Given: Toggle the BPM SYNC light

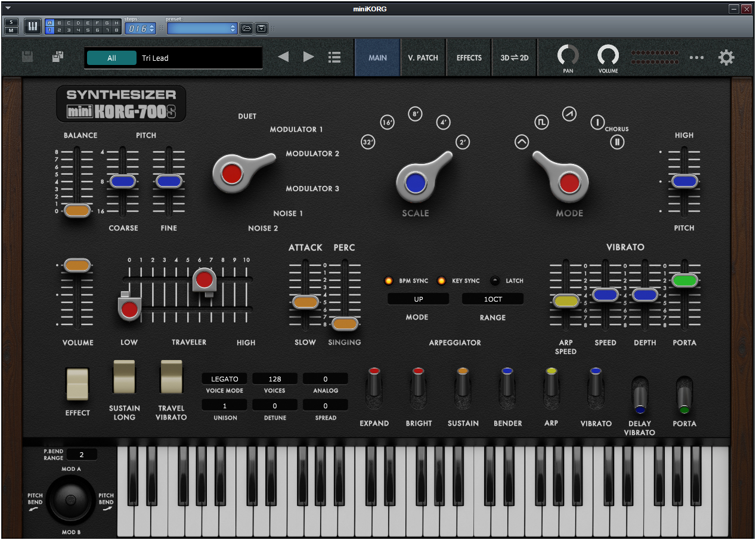Looking at the screenshot, I should pos(389,281).
